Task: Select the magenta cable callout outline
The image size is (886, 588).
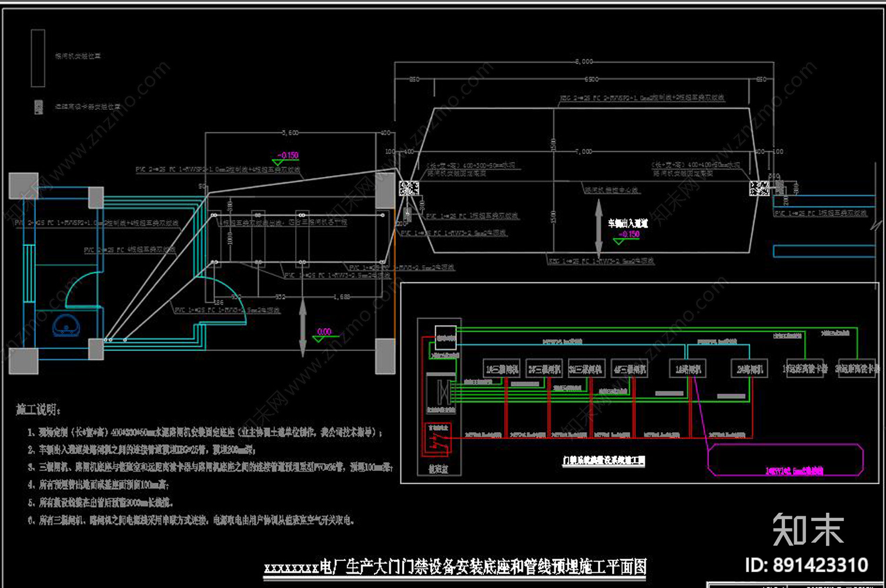Action: [x=785, y=460]
